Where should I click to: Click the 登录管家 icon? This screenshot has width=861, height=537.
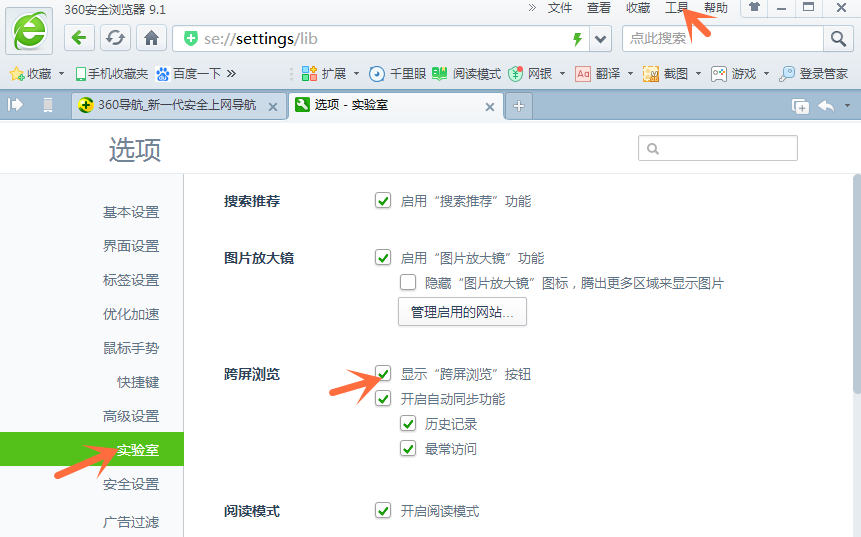[x=814, y=74]
